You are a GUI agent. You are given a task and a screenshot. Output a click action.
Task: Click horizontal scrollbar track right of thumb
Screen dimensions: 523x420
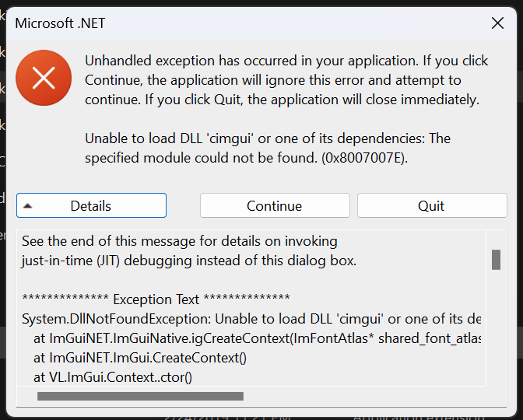click(363, 396)
